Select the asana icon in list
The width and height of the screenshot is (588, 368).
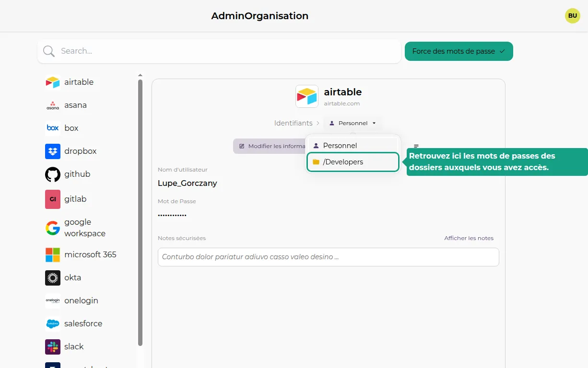point(53,105)
